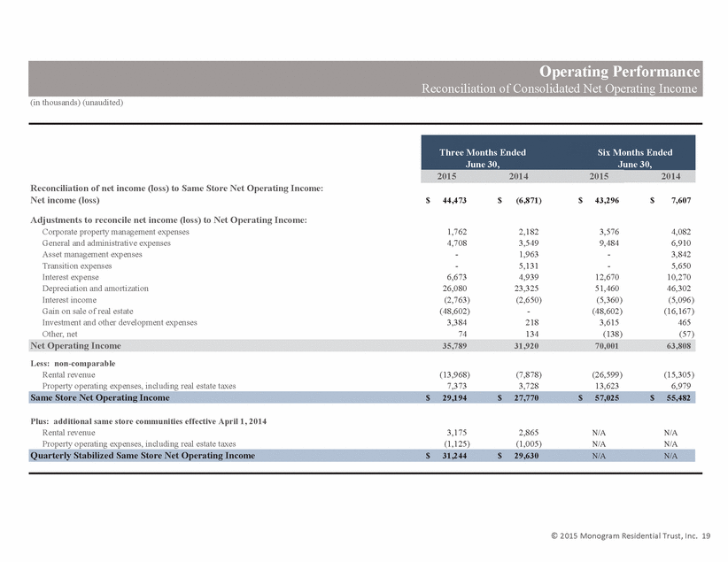Click the Operating Performance title
This screenshot has width=728, height=562.
[x=619, y=72]
